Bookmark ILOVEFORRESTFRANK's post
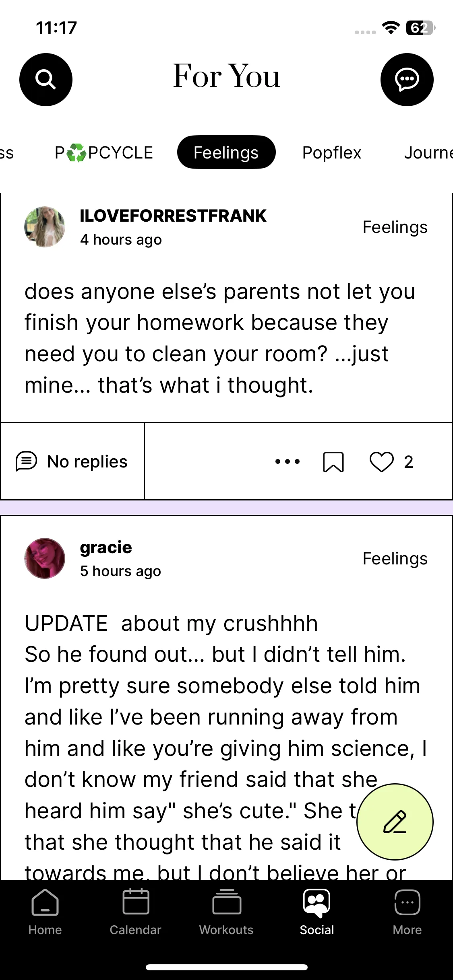453x980 pixels. pyautogui.click(x=333, y=461)
